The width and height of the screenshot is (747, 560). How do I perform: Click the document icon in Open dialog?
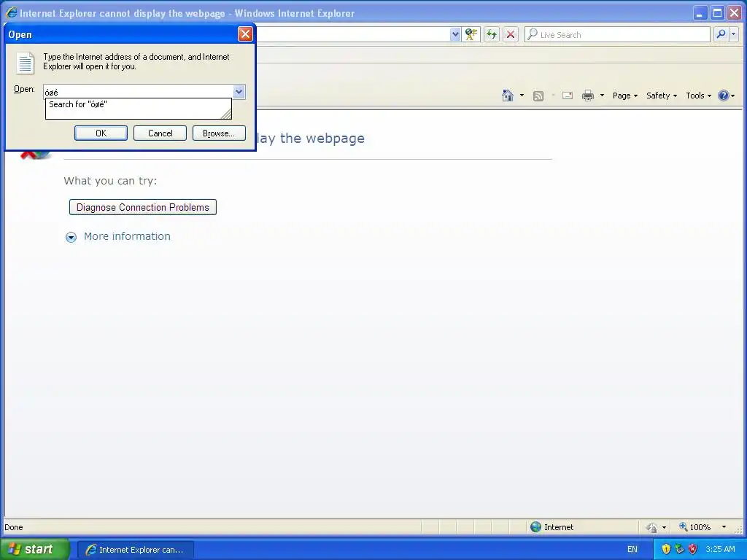pos(25,63)
